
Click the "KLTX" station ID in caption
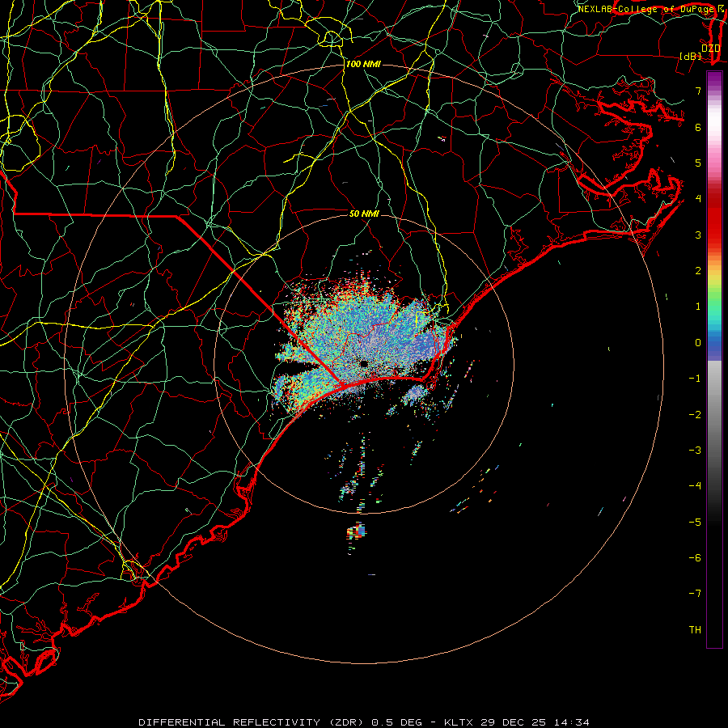[x=459, y=722]
